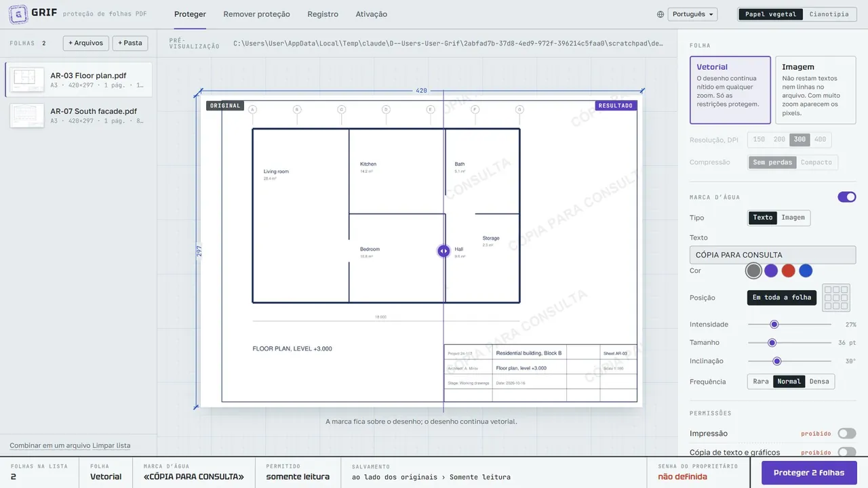This screenshot has width=868, height=488.
Task: Choose the Vetorial sheet mode card
Action: pos(730,90)
